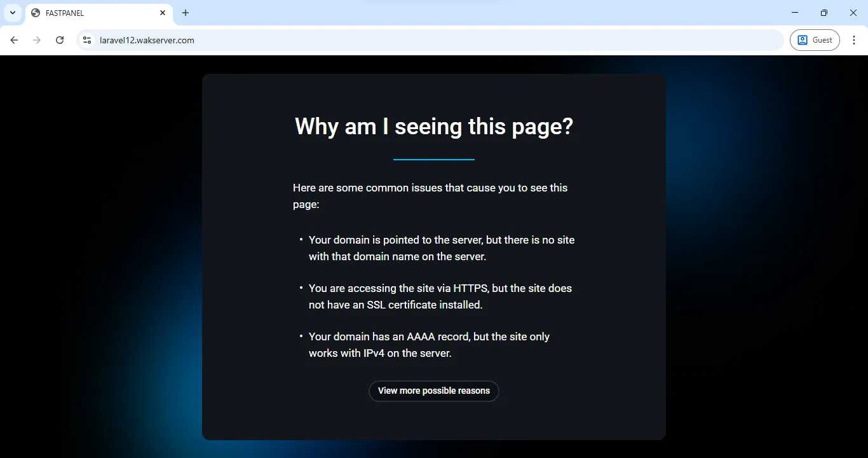868x458 pixels.
Task: Click the forward navigation arrow
Action: (37, 39)
